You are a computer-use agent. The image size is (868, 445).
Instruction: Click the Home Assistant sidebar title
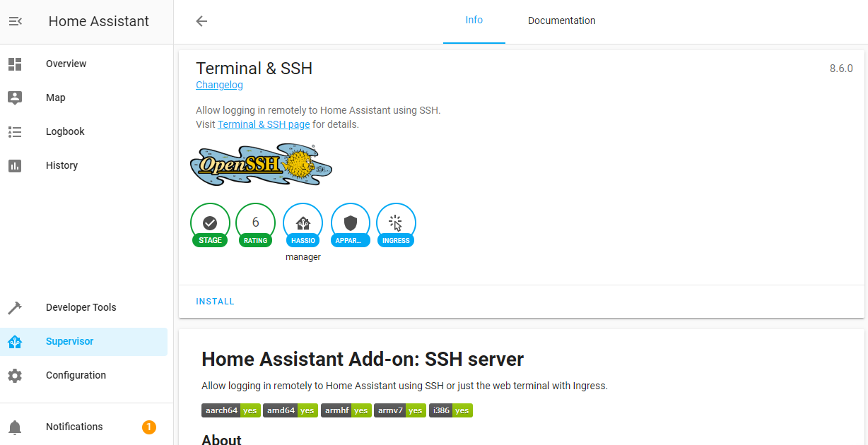[x=99, y=21]
